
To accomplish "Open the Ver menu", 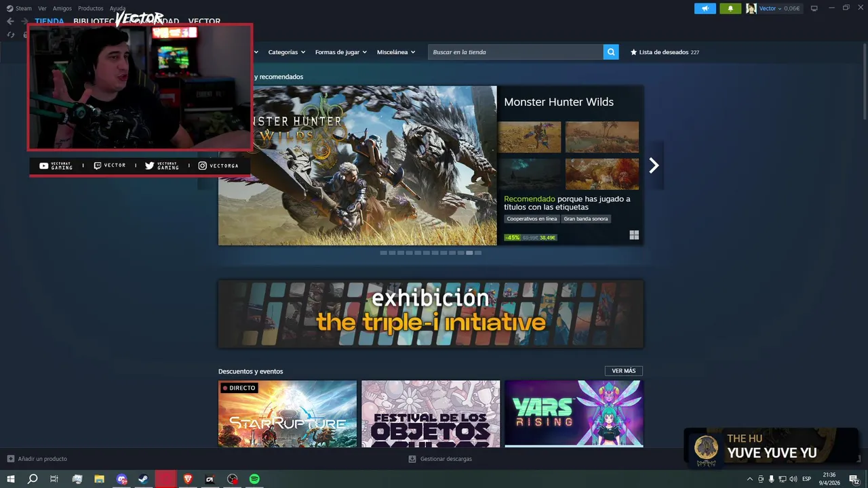I will point(42,8).
